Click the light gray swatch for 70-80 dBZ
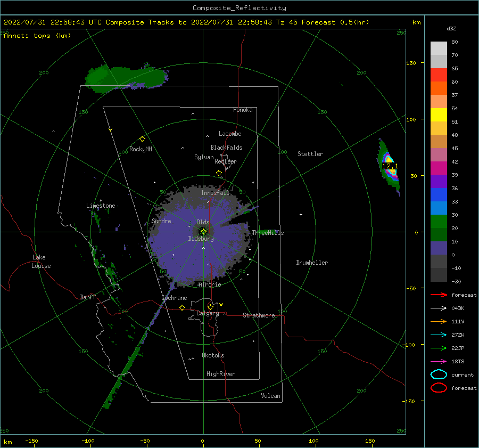The width and height of the screenshot is (479, 448). [439, 48]
